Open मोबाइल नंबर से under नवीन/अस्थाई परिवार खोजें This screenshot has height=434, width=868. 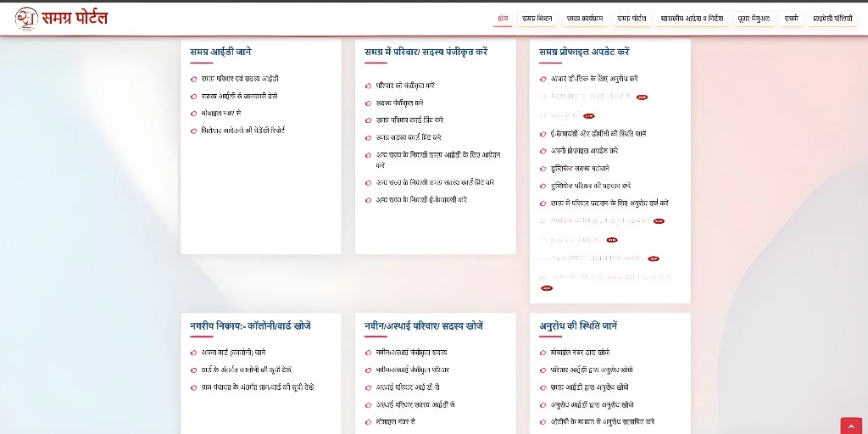click(x=395, y=422)
